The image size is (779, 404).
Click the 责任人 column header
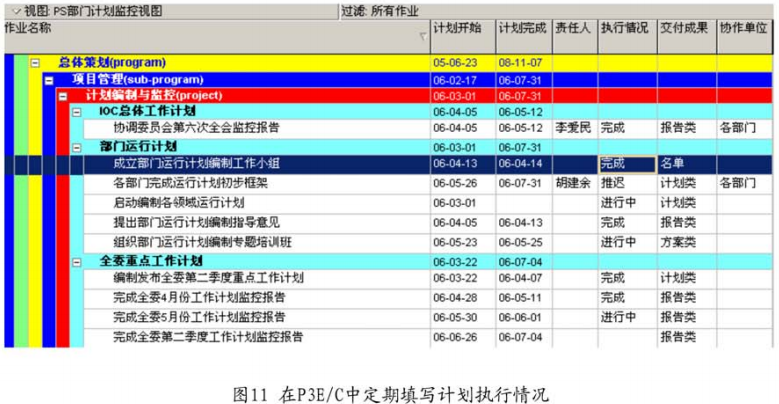[574, 28]
